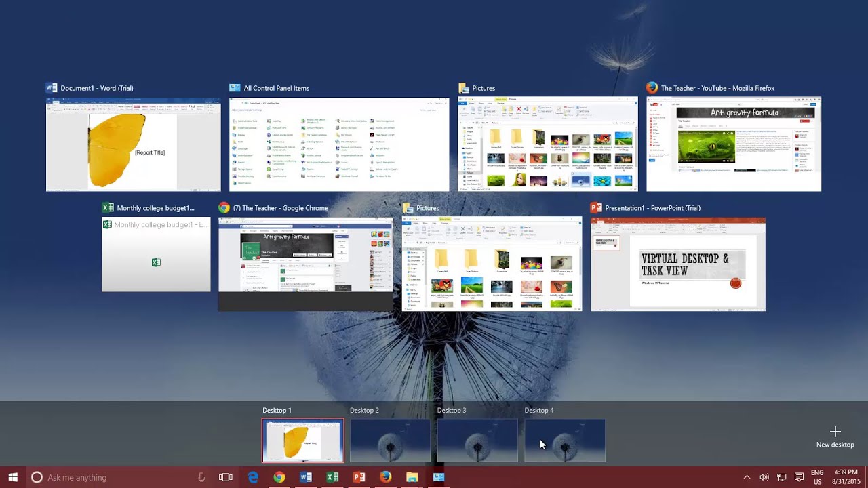This screenshot has width=868, height=488.
Task: Expand the hidden system tray icons
Action: click(747, 477)
